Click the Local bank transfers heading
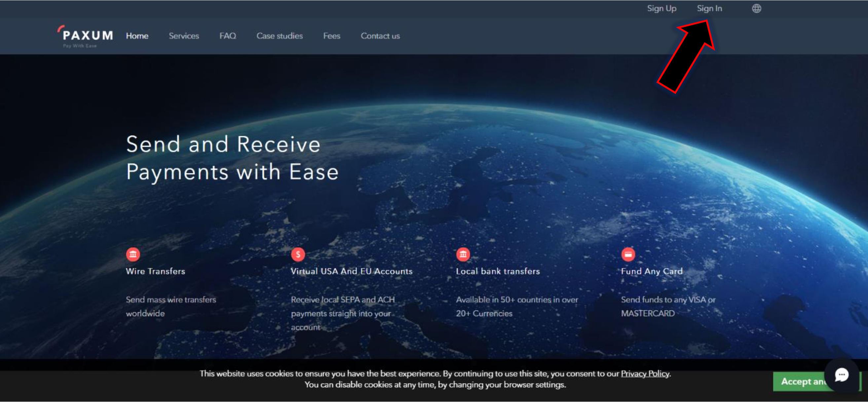 [498, 271]
